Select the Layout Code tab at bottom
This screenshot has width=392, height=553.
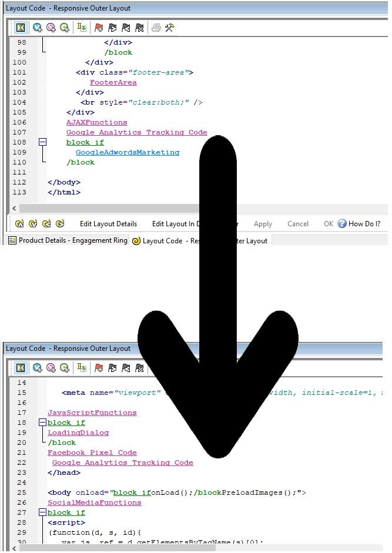coord(200,240)
